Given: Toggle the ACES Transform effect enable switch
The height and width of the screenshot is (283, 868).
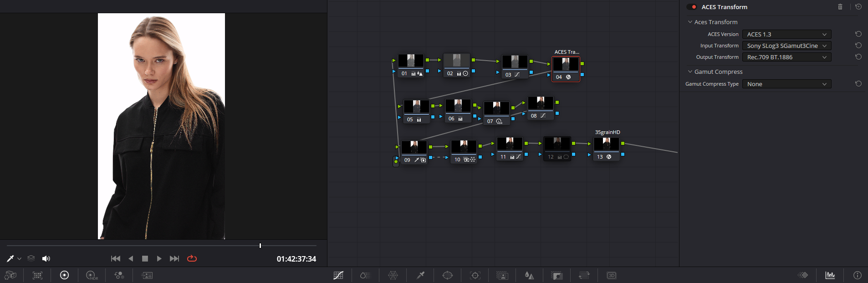Looking at the screenshot, I should (x=692, y=7).
